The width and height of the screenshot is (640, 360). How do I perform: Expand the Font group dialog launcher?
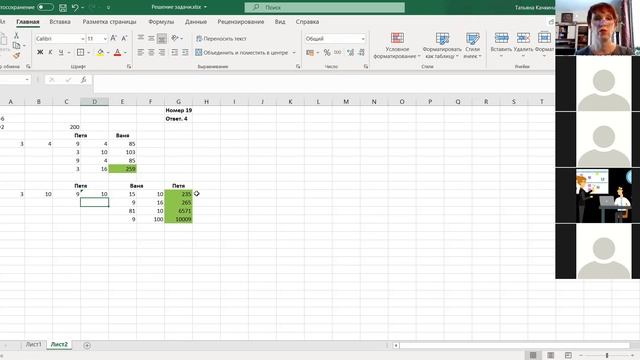coord(129,67)
